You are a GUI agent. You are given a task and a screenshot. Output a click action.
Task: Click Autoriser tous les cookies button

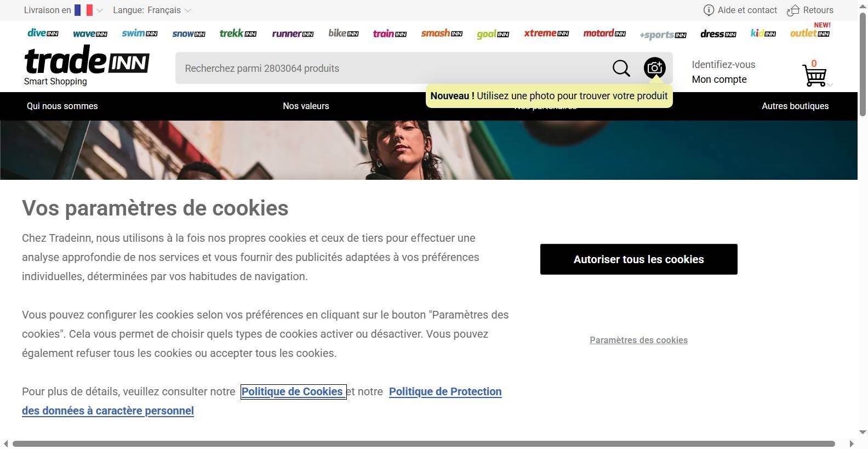pos(639,259)
